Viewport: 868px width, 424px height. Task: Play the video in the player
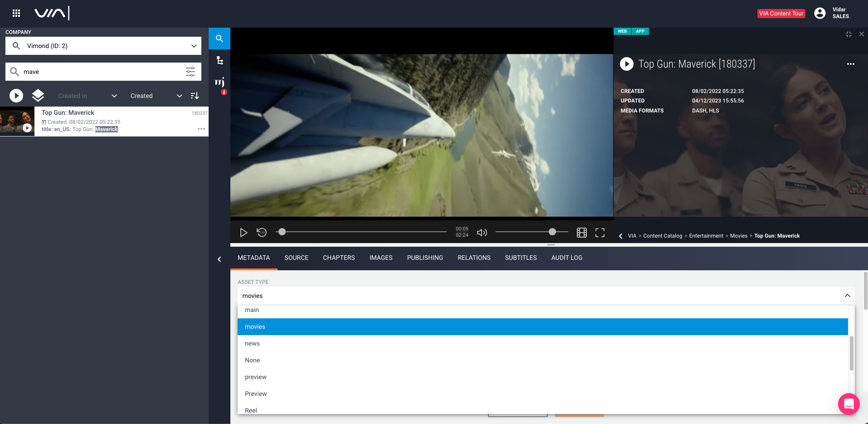244,233
